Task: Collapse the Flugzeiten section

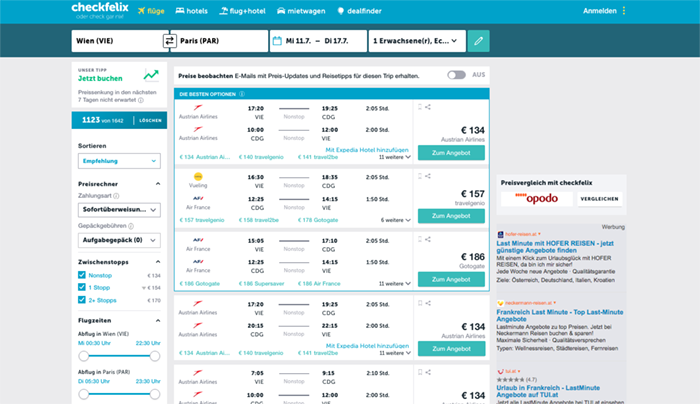Action: [x=158, y=321]
